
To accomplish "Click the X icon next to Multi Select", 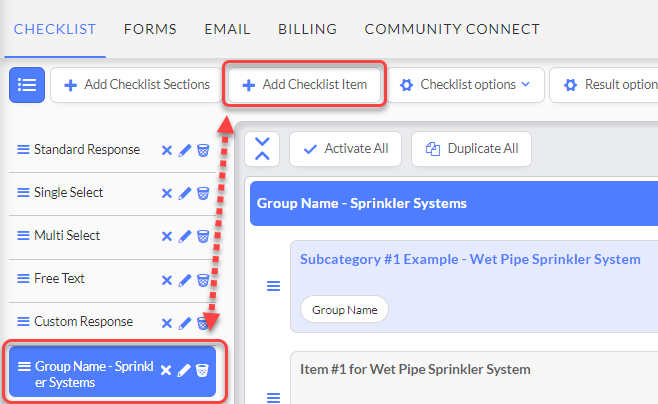I will pyautogui.click(x=167, y=237).
